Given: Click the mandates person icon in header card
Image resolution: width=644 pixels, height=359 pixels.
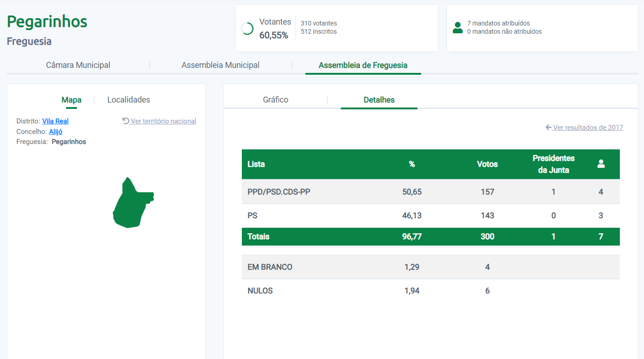Looking at the screenshot, I should point(458,28).
